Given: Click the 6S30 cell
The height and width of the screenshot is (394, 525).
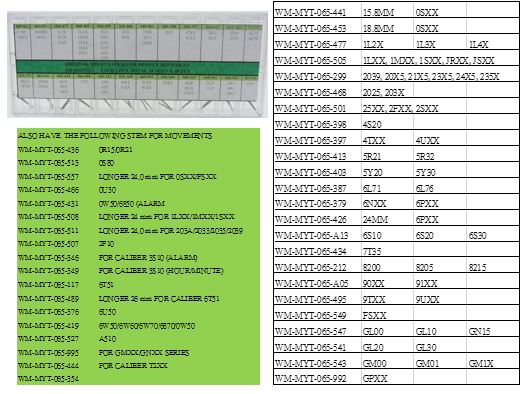Looking at the screenshot, I should click(x=493, y=233).
